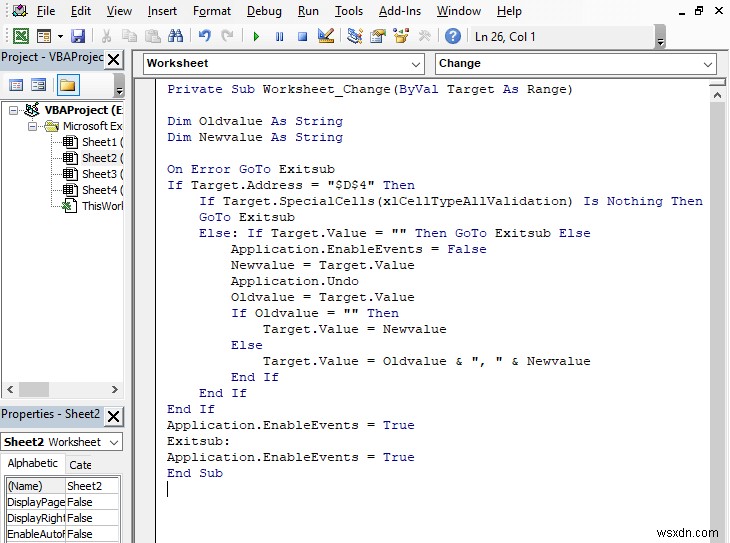Open the Window menu

pos(459,11)
